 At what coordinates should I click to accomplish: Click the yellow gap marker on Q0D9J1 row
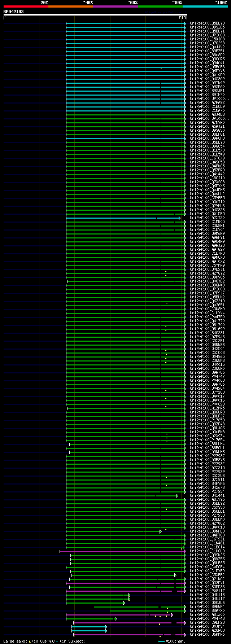pyautogui.click(x=166, y=271)
